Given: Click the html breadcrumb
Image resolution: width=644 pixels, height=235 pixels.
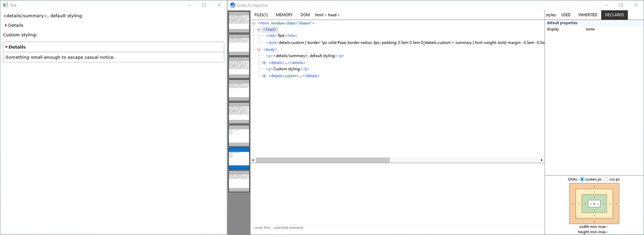Looking at the screenshot, I should (x=319, y=15).
